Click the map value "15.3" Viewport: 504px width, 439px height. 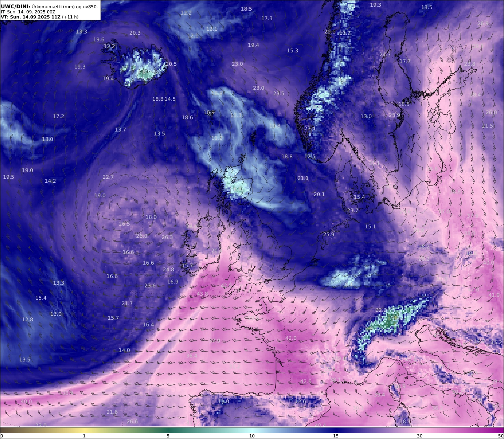point(293,51)
